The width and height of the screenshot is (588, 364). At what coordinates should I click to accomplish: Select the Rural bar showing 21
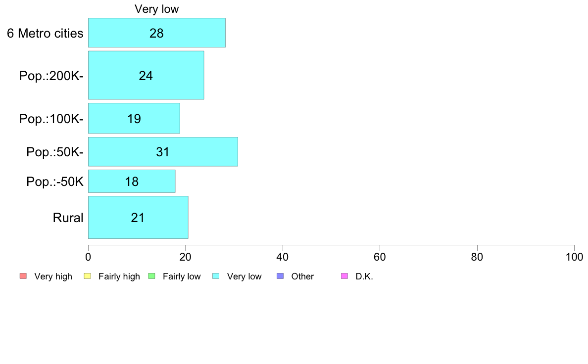[x=138, y=218]
